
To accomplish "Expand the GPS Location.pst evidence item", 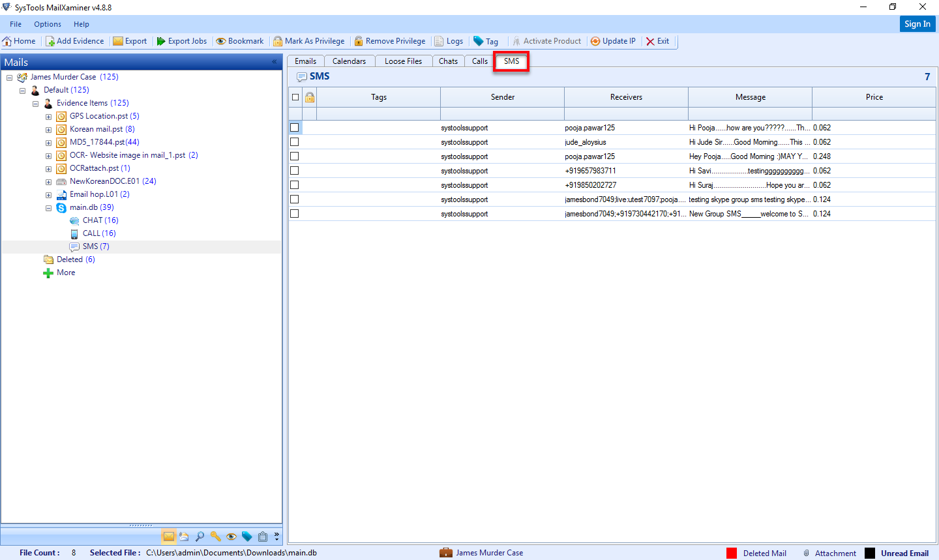I will point(48,116).
